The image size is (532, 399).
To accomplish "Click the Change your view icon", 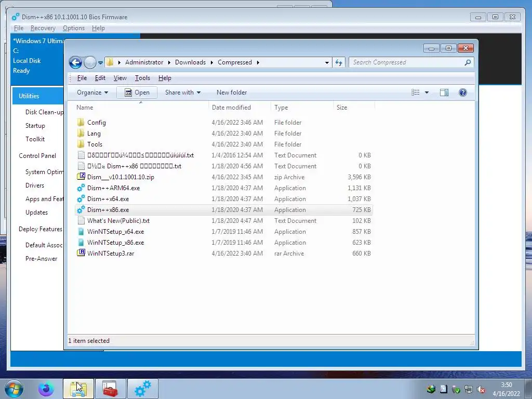I will pos(415,92).
